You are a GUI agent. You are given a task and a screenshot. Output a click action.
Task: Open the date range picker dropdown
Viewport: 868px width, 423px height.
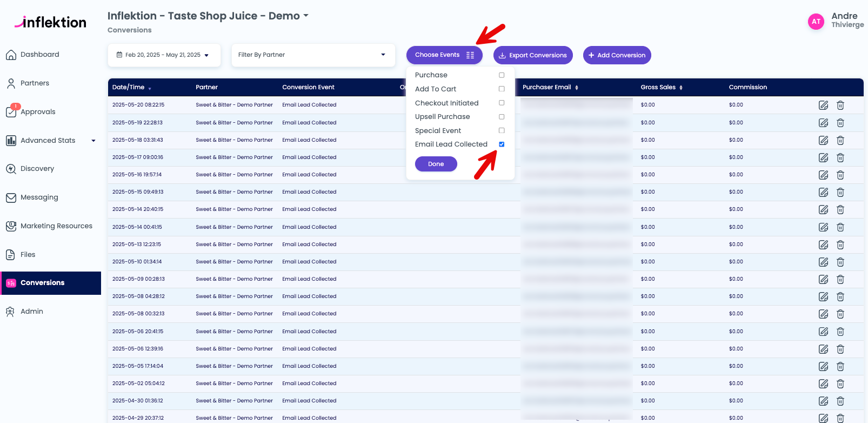[x=164, y=55]
